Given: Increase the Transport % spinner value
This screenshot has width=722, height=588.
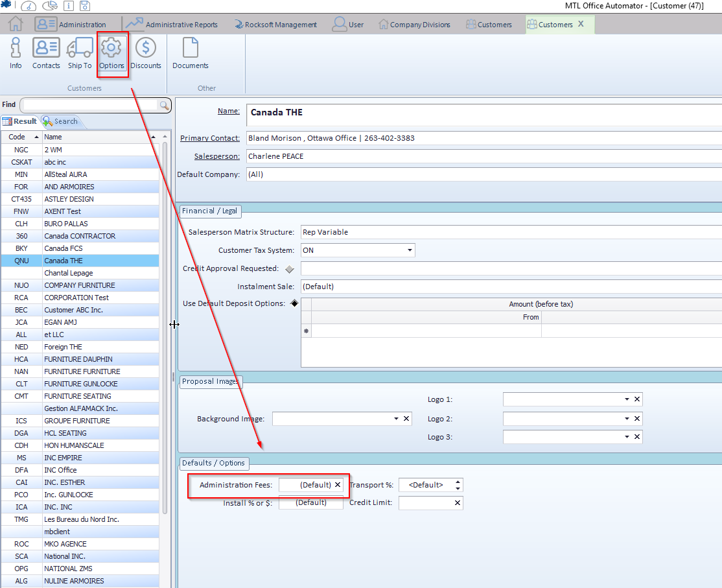Looking at the screenshot, I should click(458, 482).
